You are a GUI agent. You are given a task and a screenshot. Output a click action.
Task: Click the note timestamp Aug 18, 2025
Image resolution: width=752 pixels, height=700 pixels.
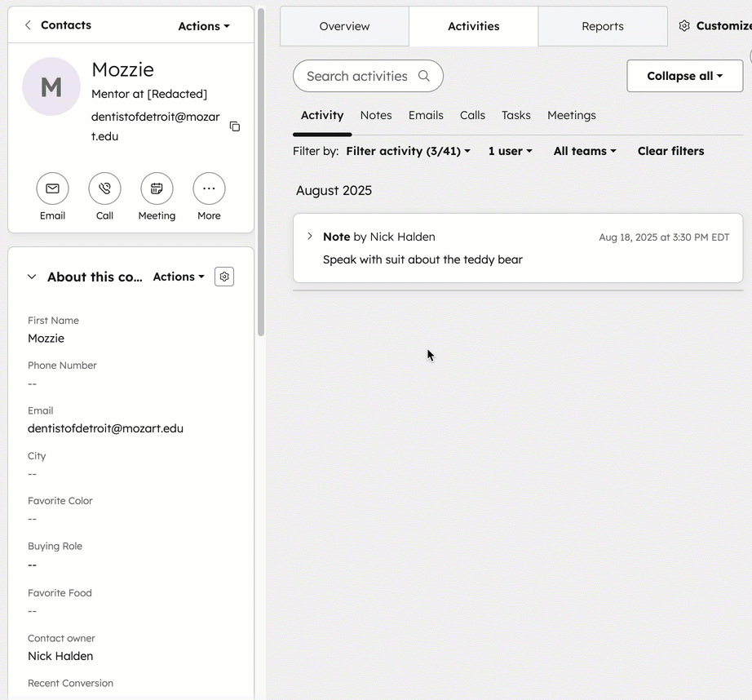pos(664,237)
